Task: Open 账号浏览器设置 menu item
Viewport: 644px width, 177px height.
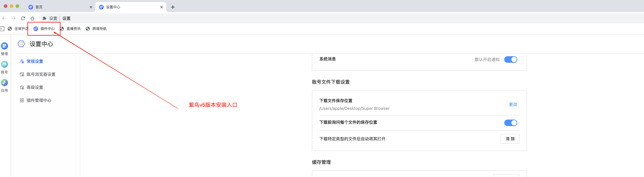Action: 41,74
